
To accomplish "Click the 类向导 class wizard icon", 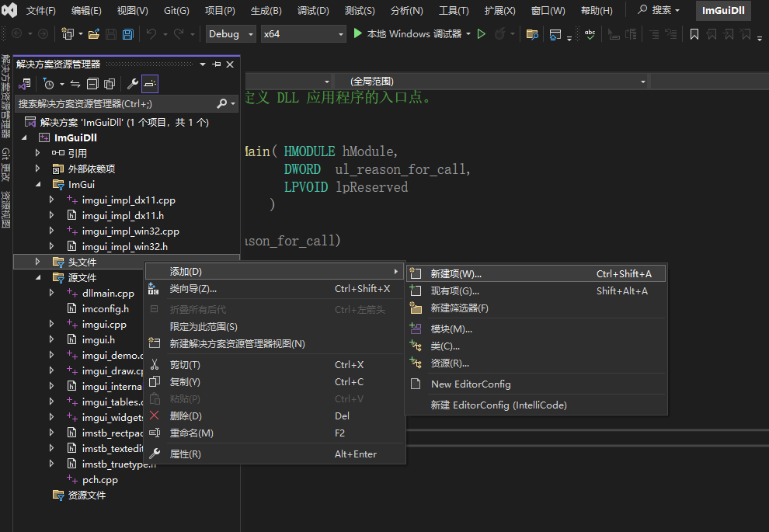I will pos(154,289).
